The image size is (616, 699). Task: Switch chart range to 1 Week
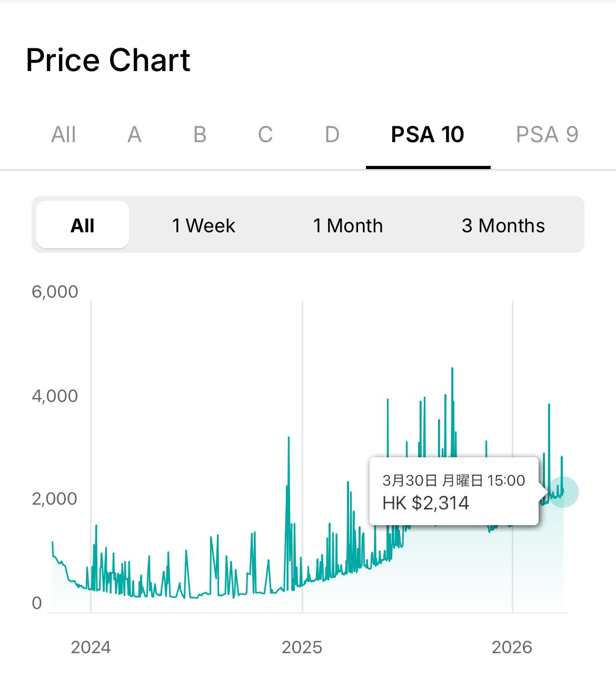(203, 225)
